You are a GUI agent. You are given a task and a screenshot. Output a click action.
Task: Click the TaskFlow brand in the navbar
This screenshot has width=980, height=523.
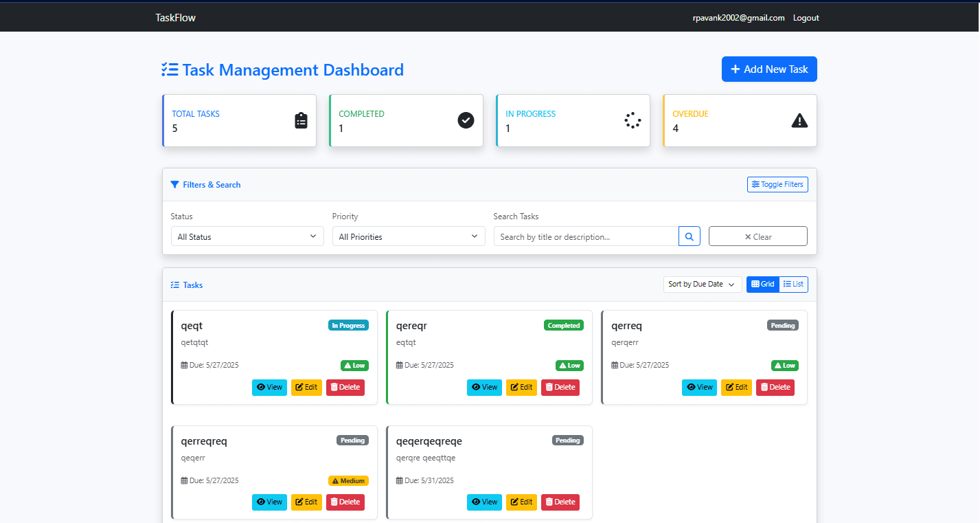pos(175,17)
